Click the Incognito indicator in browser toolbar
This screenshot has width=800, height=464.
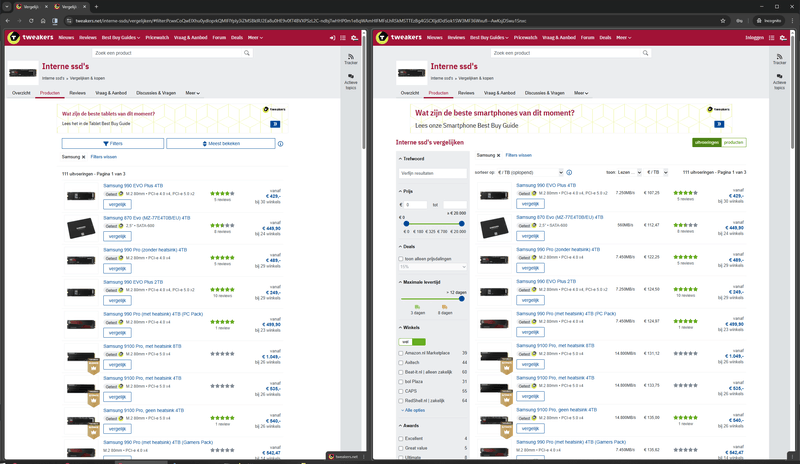(x=768, y=21)
